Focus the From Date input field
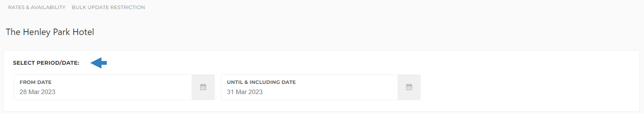 click(x=103, y=87)
